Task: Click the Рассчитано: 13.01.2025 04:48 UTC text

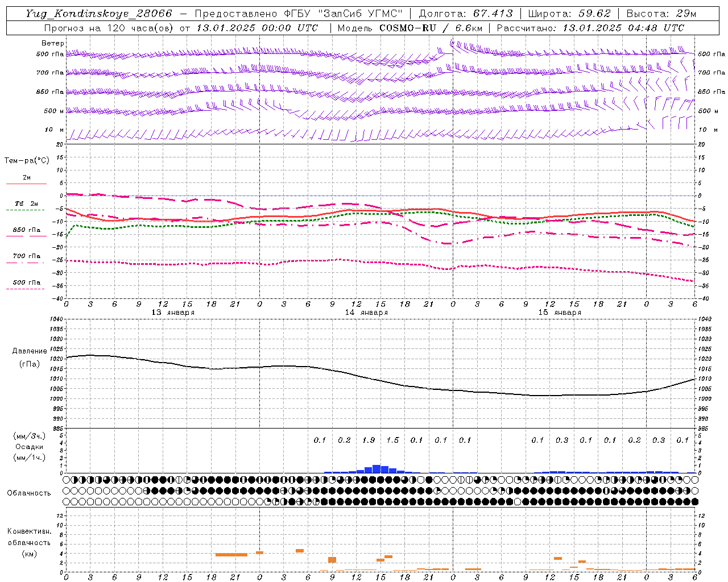Action: (590, 28)
